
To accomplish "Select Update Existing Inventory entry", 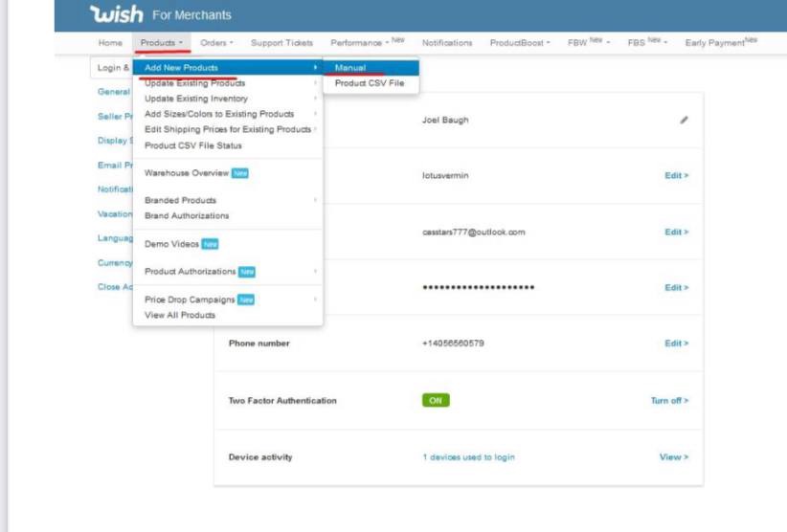I will tap(228, 99).
